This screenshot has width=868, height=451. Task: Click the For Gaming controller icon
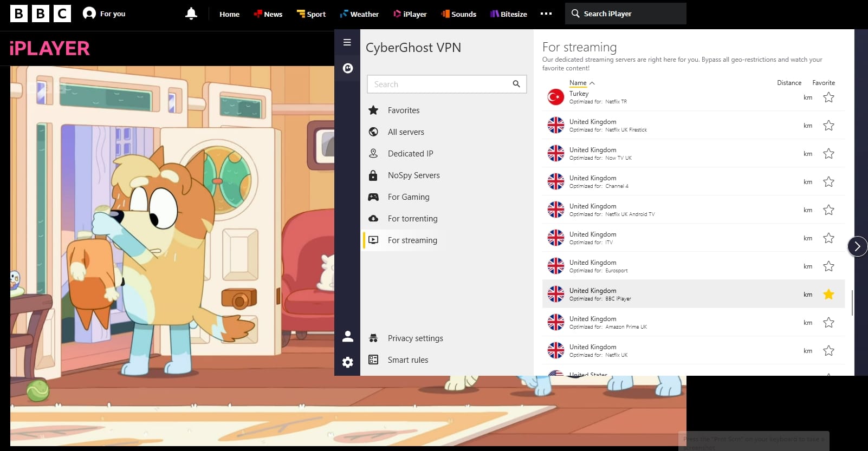click(x=373, y=197)
